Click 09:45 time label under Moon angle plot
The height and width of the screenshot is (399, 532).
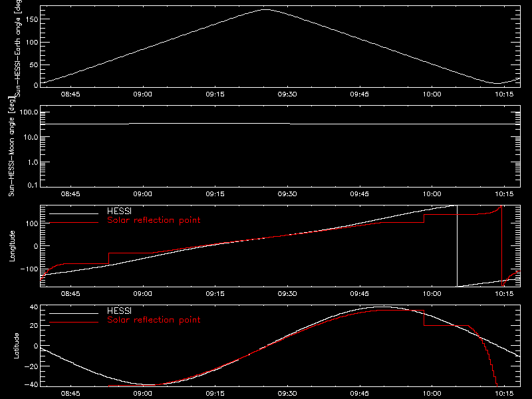point(359,194)
